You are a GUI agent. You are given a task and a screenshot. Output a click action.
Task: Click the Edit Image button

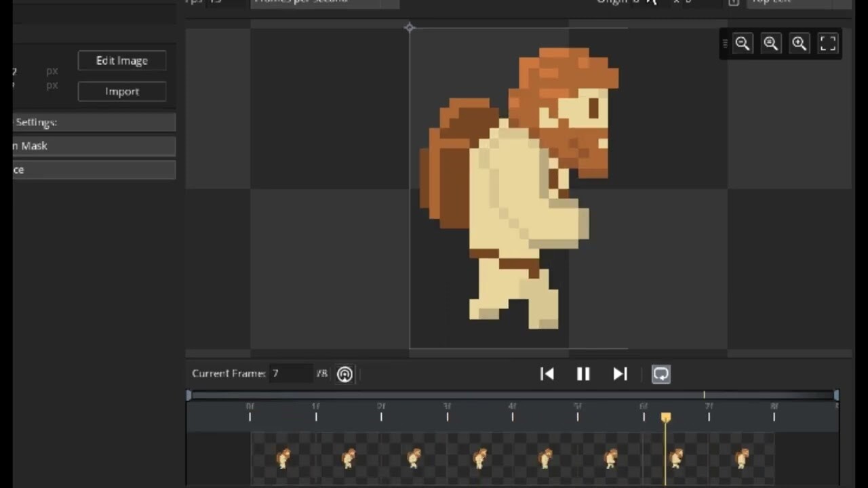122,60
